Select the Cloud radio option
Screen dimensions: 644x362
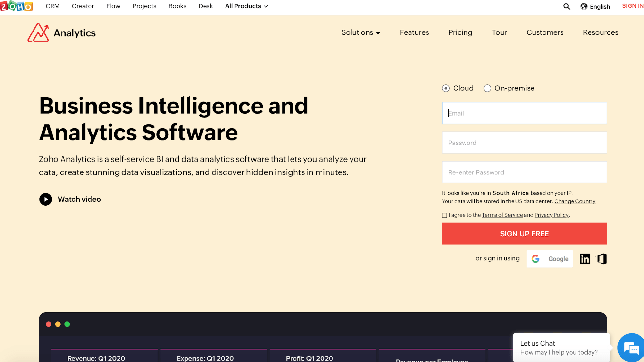[446, 88]
